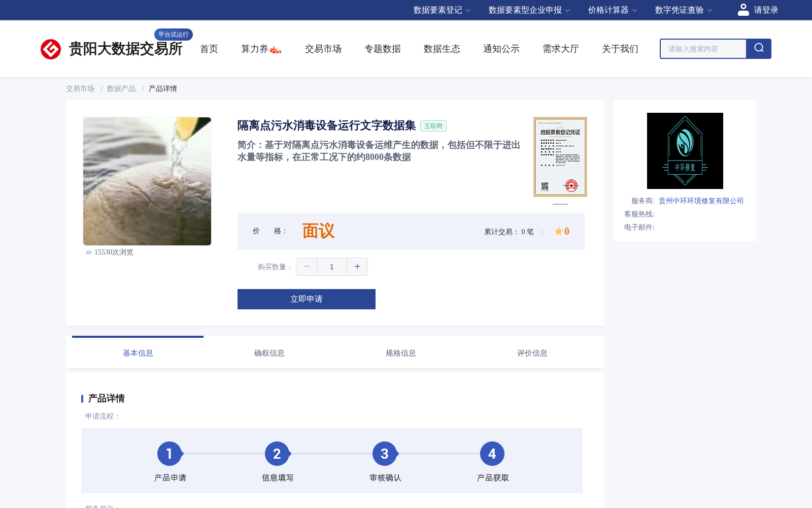Click the 贵阳大数据交易所 title text
The image size is (812, 508).
tap(125, 49)
